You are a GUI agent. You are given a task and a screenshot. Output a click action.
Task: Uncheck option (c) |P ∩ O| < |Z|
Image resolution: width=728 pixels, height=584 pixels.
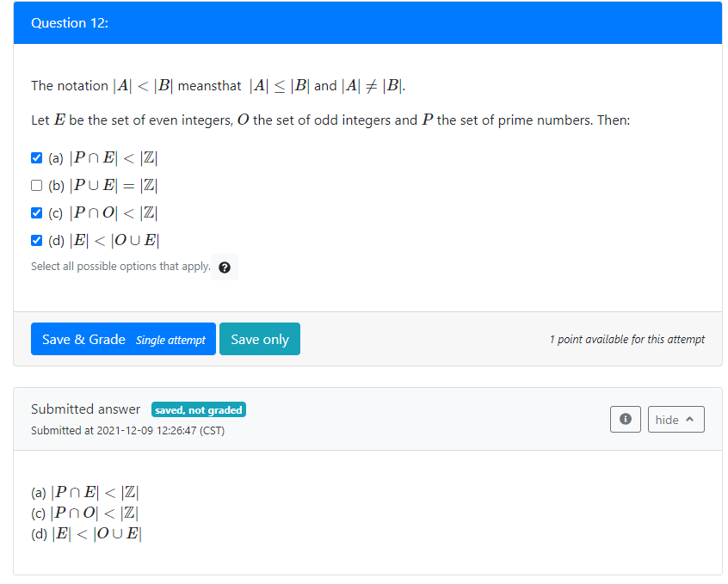click(36, 212)
